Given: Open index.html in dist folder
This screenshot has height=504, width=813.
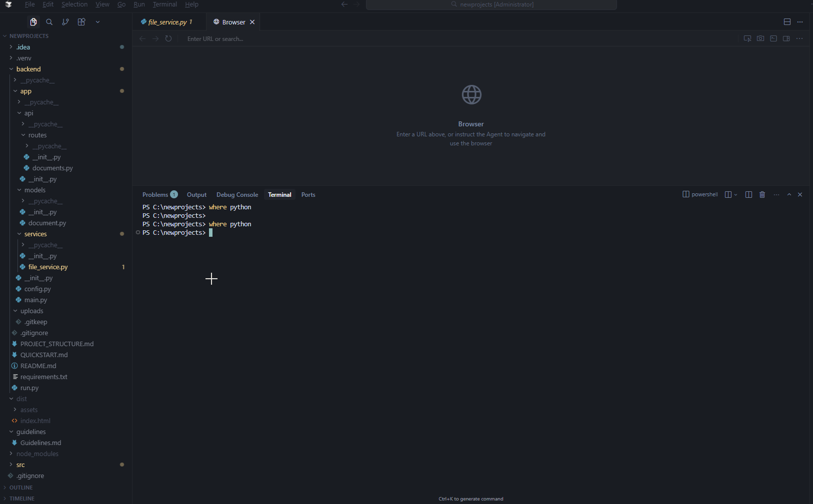Looking at the screenshot, I should click(x=66, y=421).
